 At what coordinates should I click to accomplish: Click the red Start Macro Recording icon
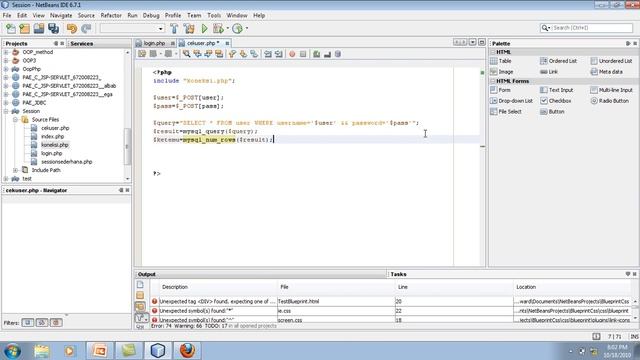click(x=292, y=54)
